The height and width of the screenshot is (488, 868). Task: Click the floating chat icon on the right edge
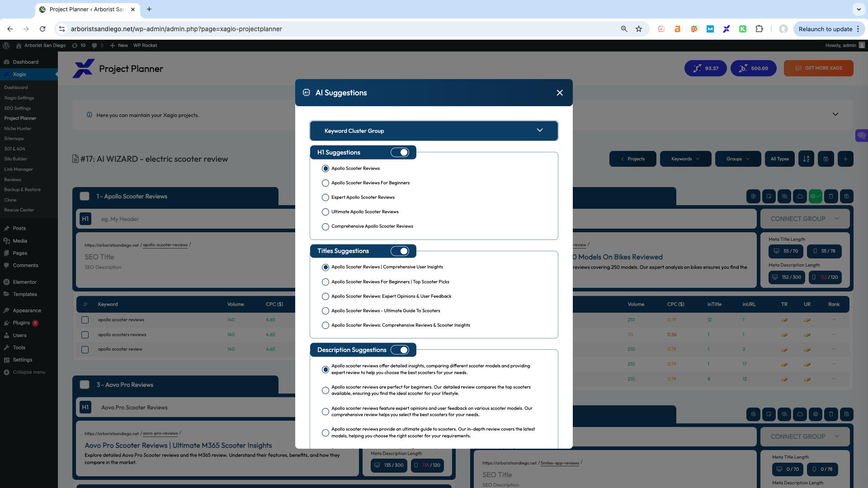tap(861, 135)
